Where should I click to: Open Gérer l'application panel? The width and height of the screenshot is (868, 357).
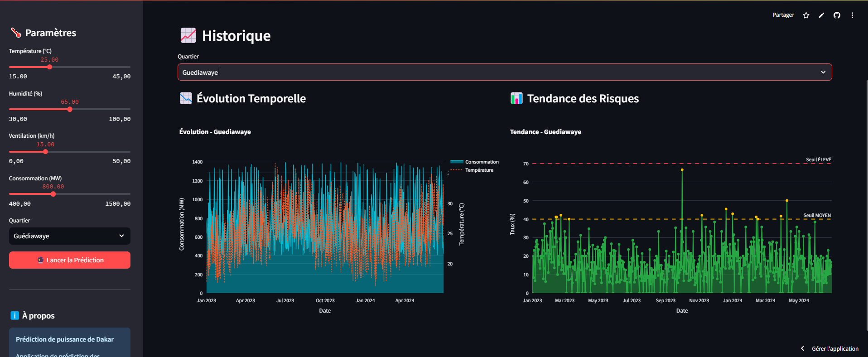coord(835,348)
